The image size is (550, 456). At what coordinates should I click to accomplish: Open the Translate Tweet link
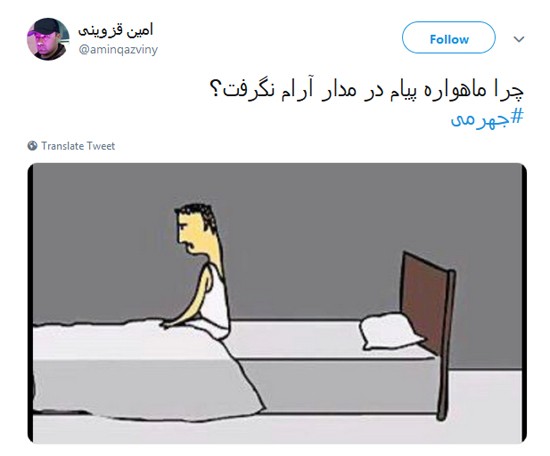pos(78,146)
